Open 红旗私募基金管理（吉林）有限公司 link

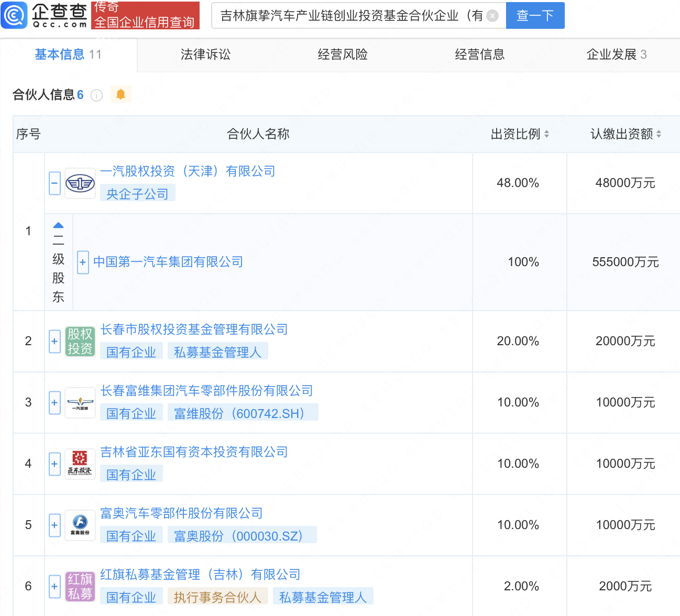pyautogui.click(x=200, y=575)
